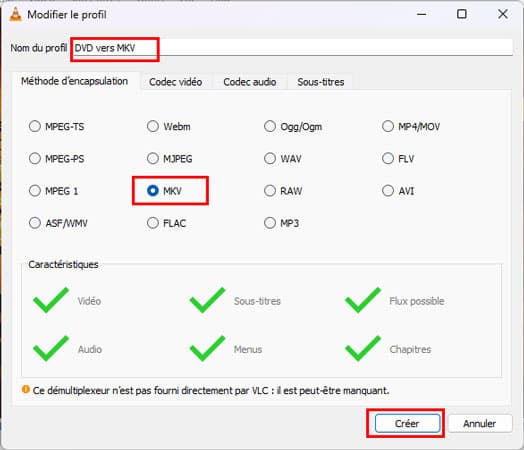Choose the MJPEG radio option
The image size is (524, 450).
[153, 158]
